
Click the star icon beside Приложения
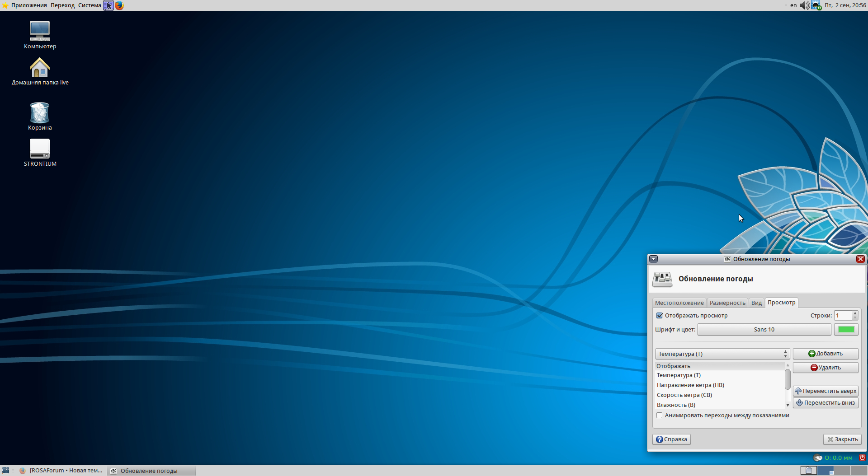click(x=5, y=5)
